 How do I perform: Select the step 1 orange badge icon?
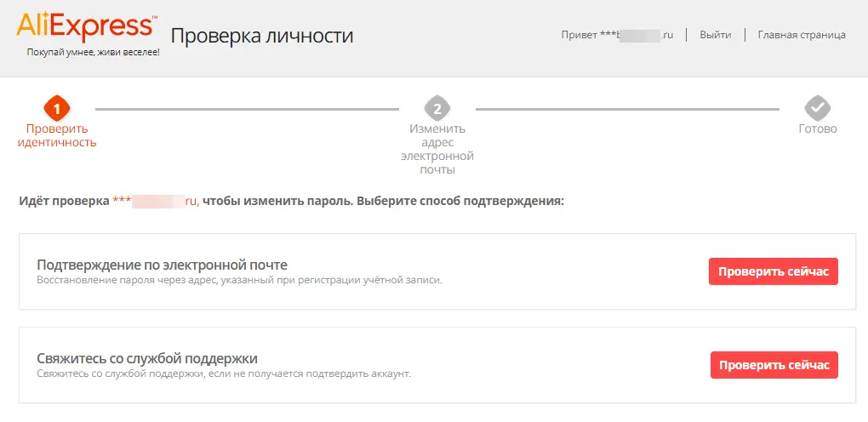(57, 109)
